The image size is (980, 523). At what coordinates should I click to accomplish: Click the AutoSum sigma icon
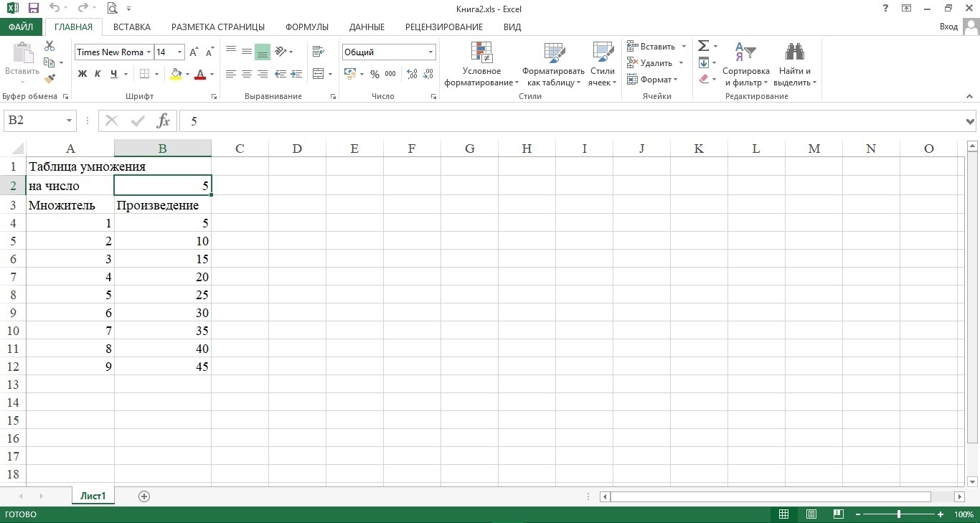coord(703,46)
